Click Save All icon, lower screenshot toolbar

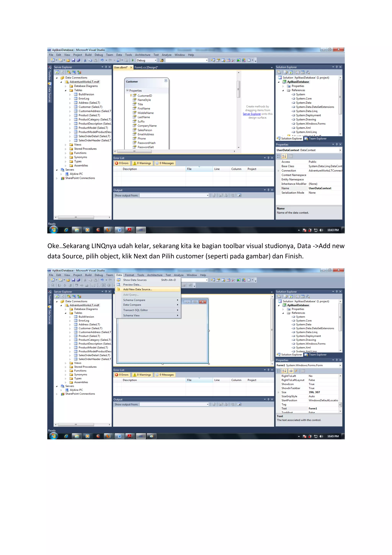pos(78,280)
